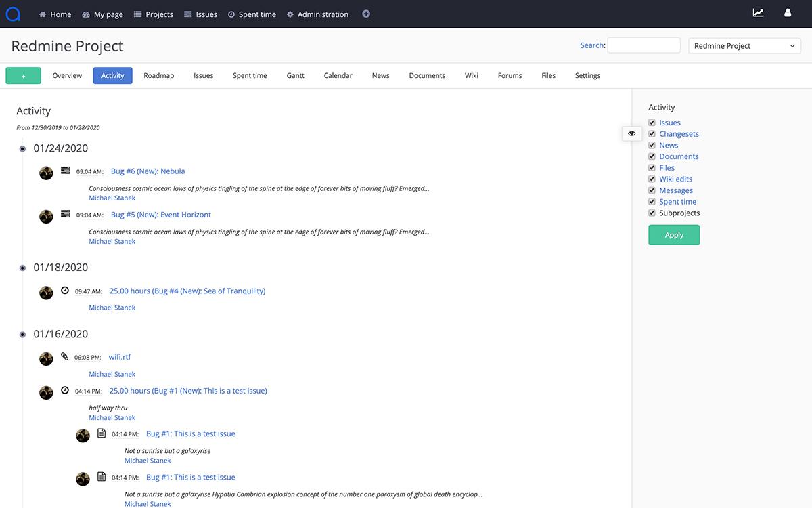
Task: Click the 01/18/2020 timeline marker dot
Action: [22, 268]
